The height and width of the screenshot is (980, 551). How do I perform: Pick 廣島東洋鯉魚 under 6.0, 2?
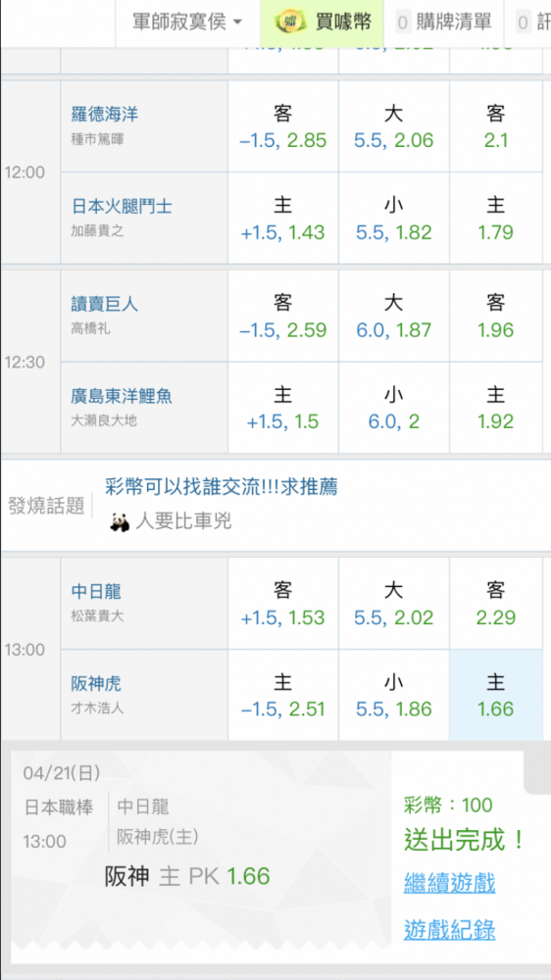tap(394, 408)
